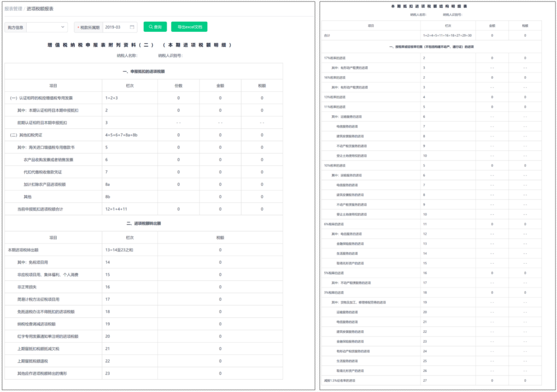Screen dimensions: 557x392
Task: Click the 导出excel文档 export button
Action: tap(189, 27)
